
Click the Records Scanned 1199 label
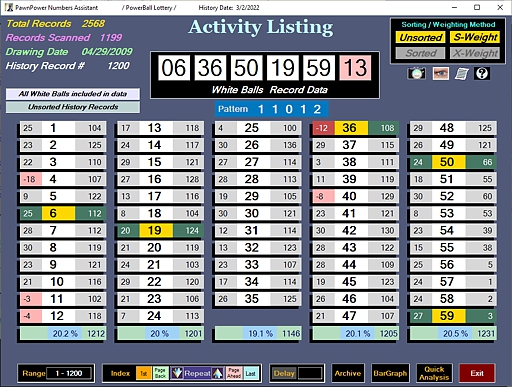click(64, 37)
